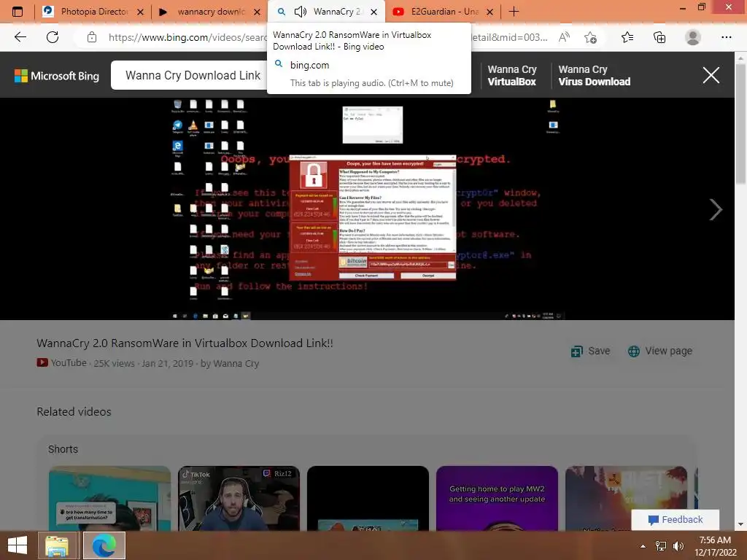Add this page to favorites

591,37
